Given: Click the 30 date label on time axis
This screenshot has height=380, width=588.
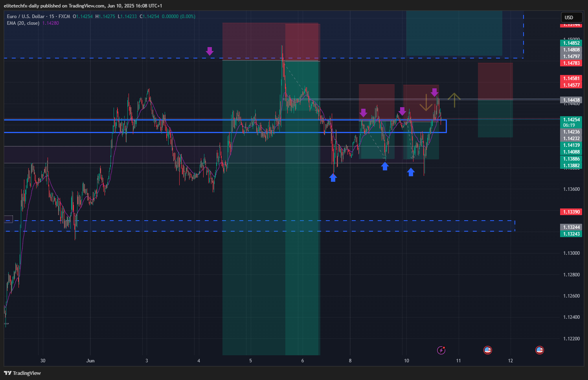Looking at the screenshot, I should pyautogui.click(x=43, y=361).
